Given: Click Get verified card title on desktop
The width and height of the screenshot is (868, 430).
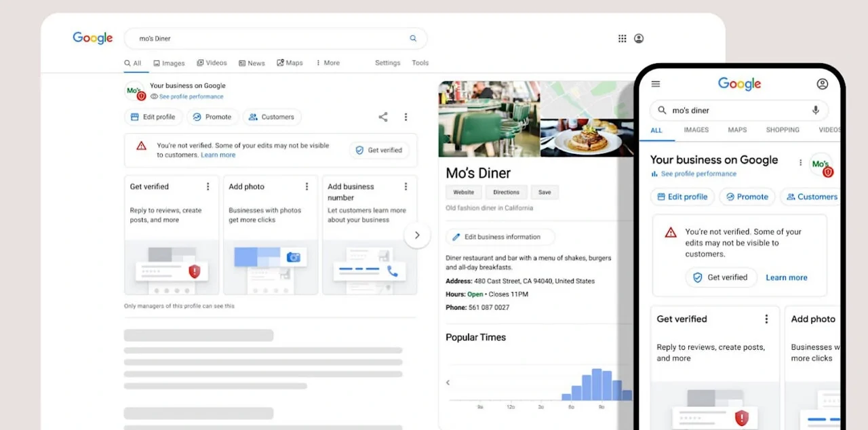Looking at the screenshot, I should point(149,187).
